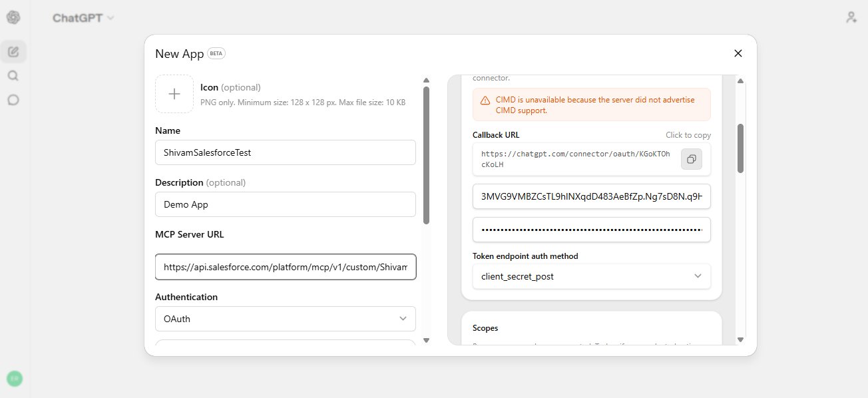Focus the MCP Server URL input field
Image resolution: width=868 pixels, height=398 pixels.
pos(285,266)
